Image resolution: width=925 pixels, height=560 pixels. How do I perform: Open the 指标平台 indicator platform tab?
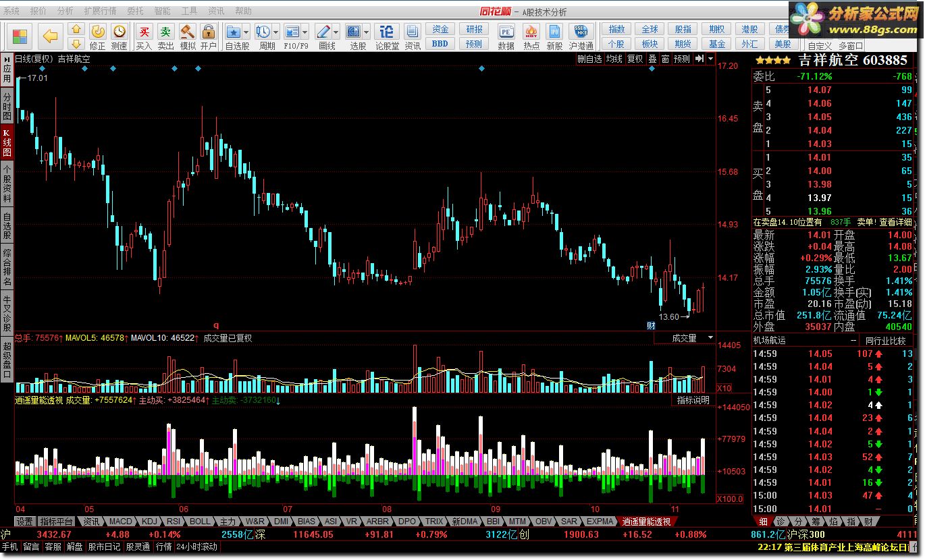[x=56, y=522]
